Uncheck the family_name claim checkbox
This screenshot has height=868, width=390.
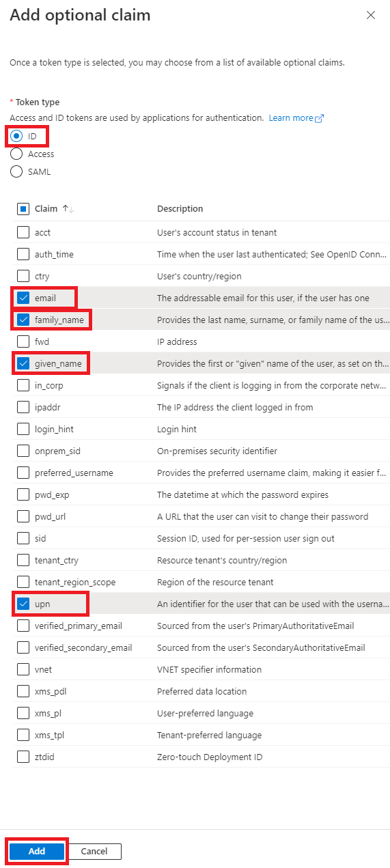coord(23,320)
